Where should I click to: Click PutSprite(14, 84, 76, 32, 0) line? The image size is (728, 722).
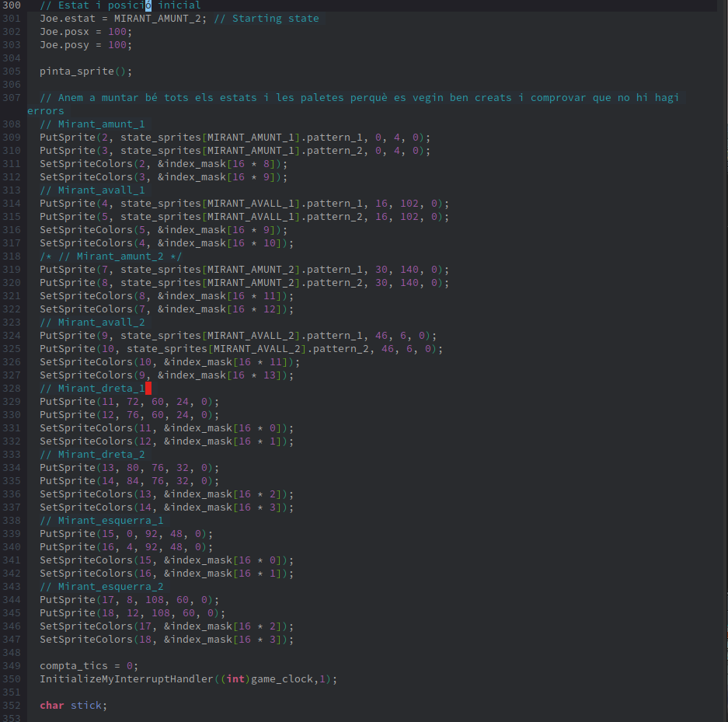(x=130, y=481)
